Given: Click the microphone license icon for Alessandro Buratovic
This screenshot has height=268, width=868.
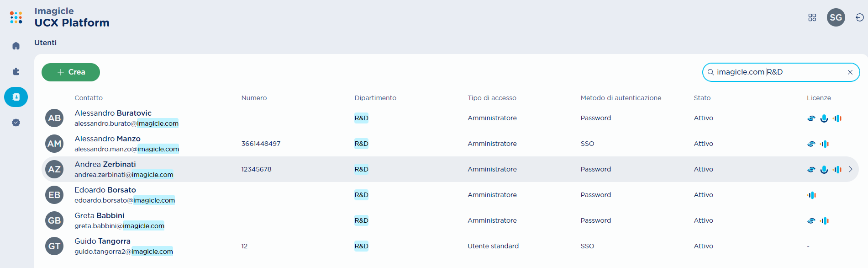Looking at the screenshot, I should (x=824, y=118).
